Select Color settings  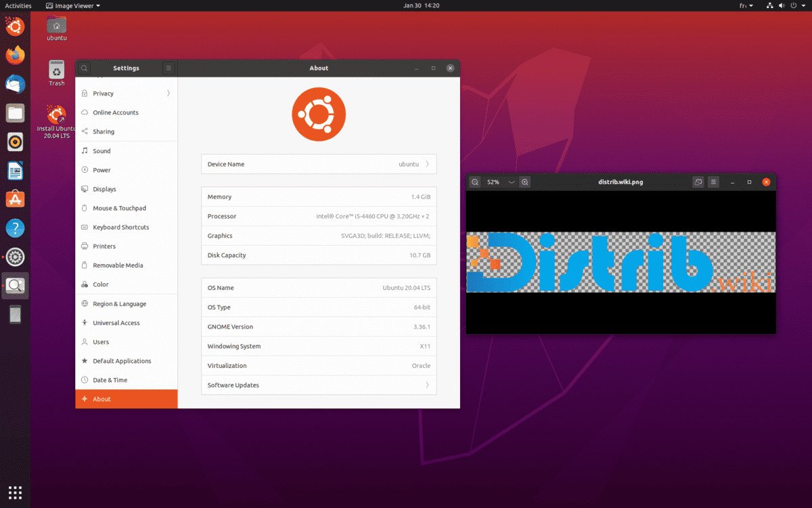127,284
